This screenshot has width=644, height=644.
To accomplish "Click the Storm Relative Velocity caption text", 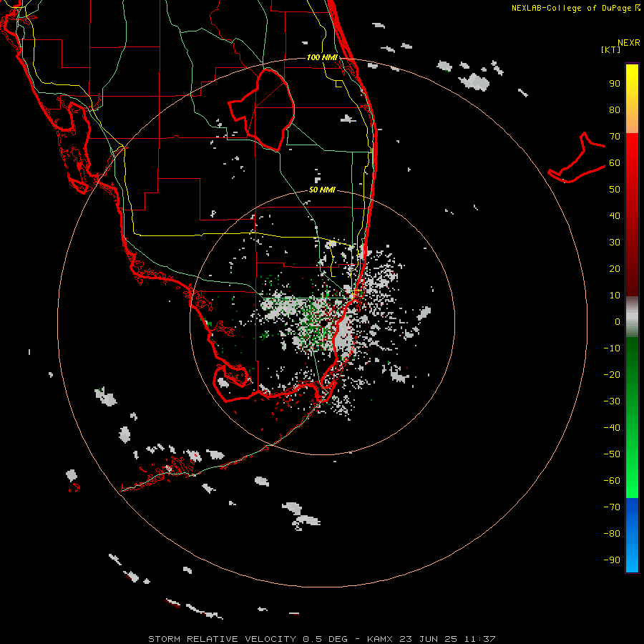I will tap(322, 639).
